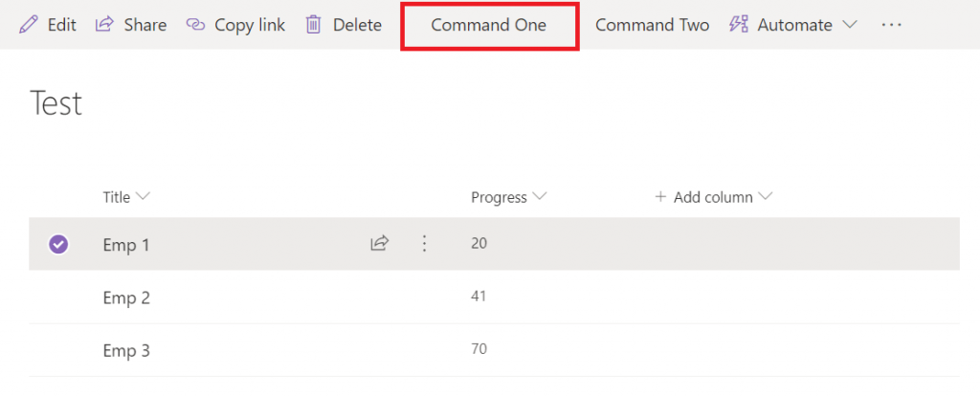The width and height of the screenshot is (980, 397).
Task: Click the Emp 1 title text
Action: coord(126,245)
